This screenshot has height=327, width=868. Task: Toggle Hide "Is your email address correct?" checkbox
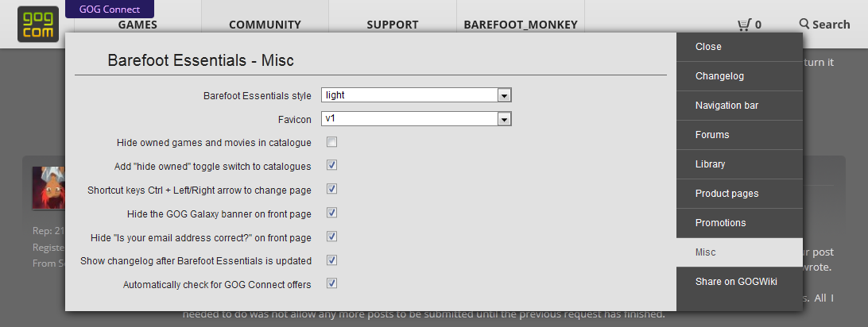pos(332,237)
